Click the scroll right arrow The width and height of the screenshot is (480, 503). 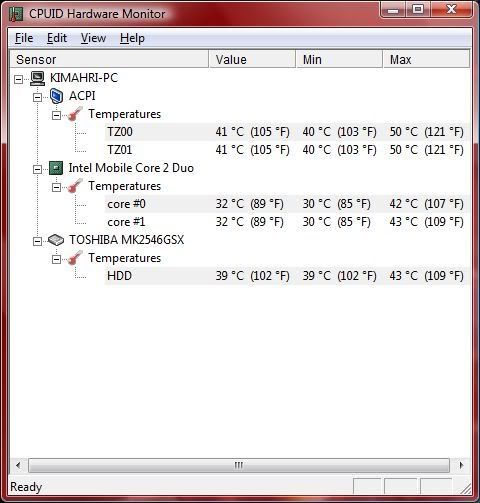coord(461,465)
